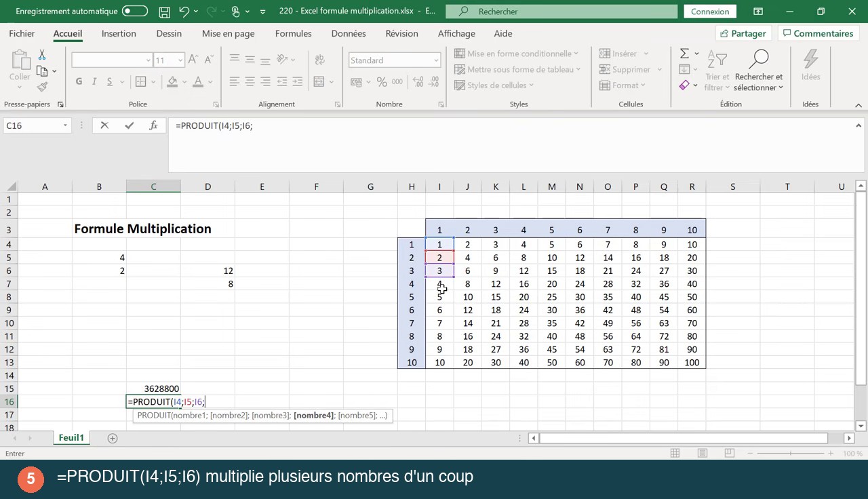Select the Feuil1 sheet tab
The image size is (868, 499).
71,438
